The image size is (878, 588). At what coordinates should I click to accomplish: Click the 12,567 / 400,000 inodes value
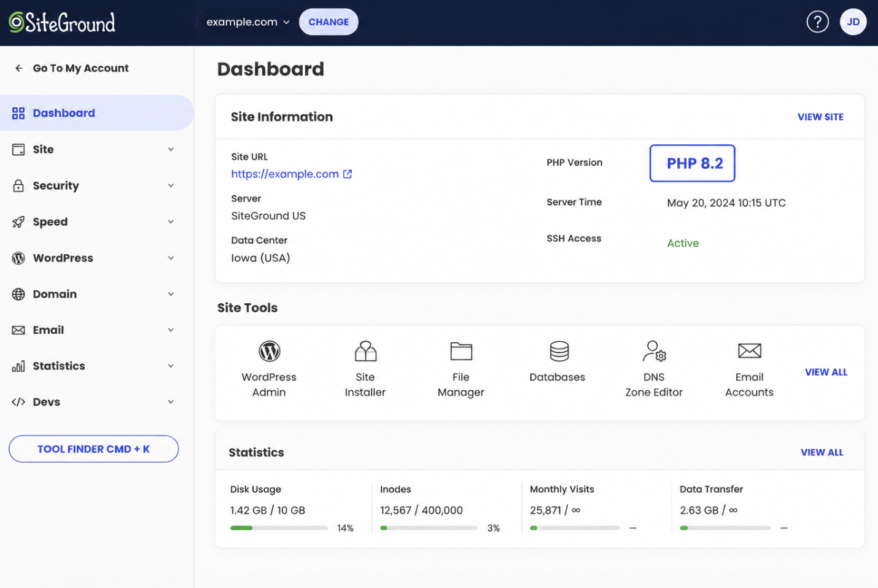pos(421,510)
